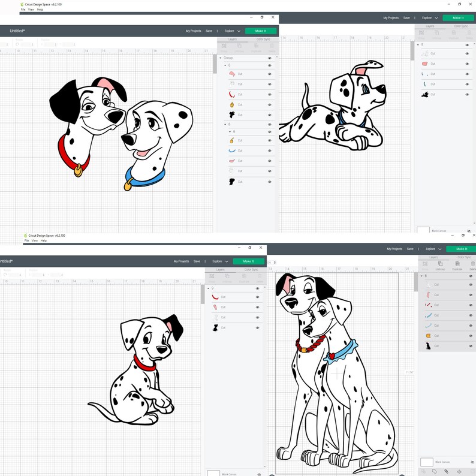Hide the Group layer in top-left window

tap(270, 58)
